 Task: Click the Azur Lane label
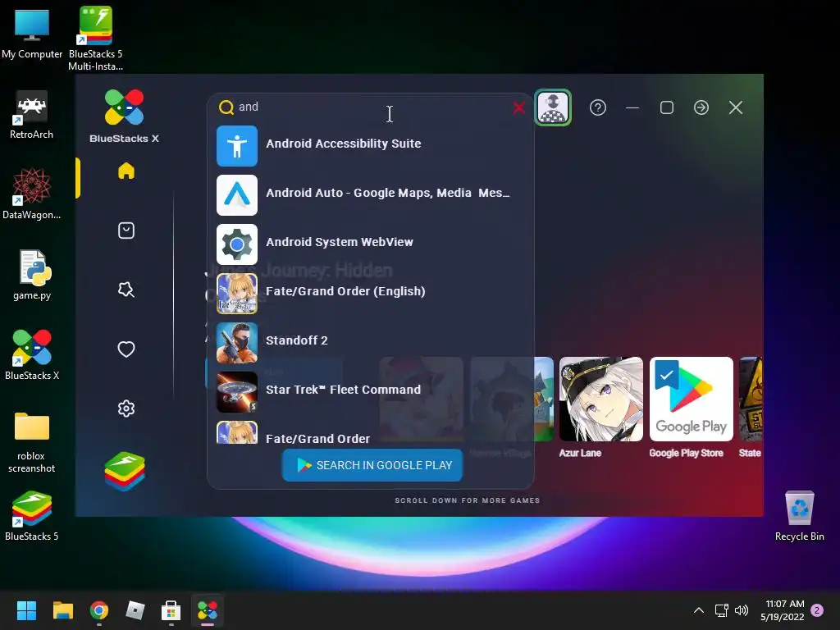click(x=580, y=453)
